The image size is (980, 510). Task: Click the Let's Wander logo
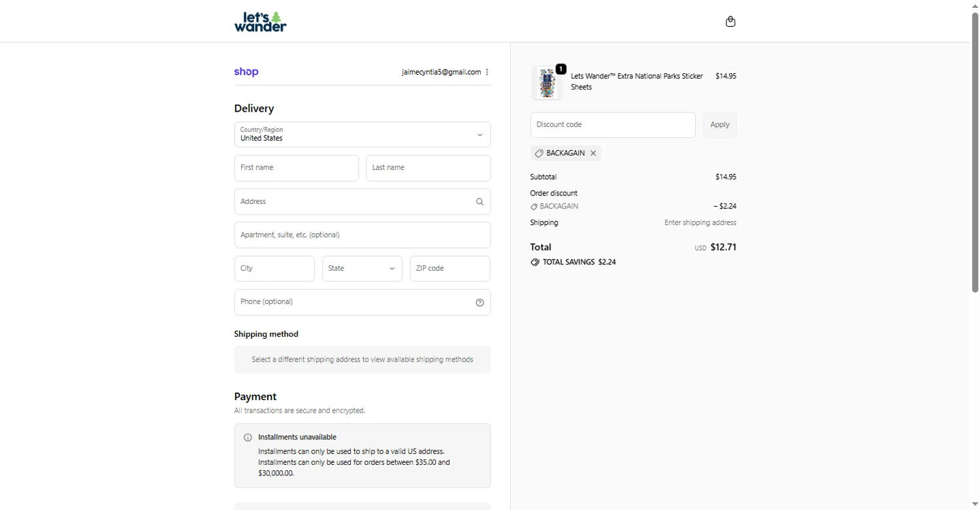[260, 22]
